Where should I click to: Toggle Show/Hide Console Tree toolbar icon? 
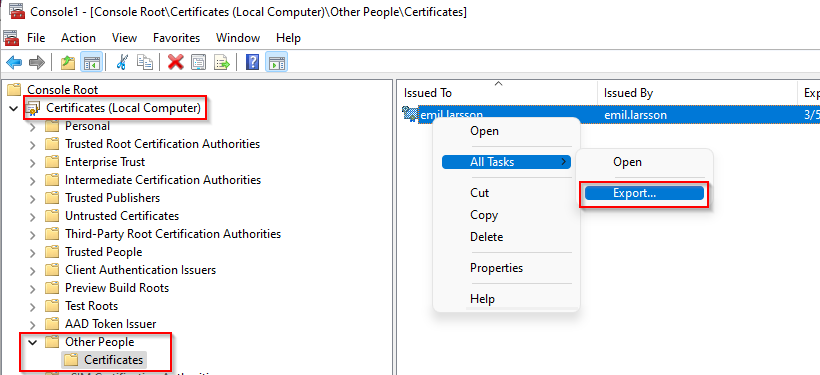(x=92, y=63)
